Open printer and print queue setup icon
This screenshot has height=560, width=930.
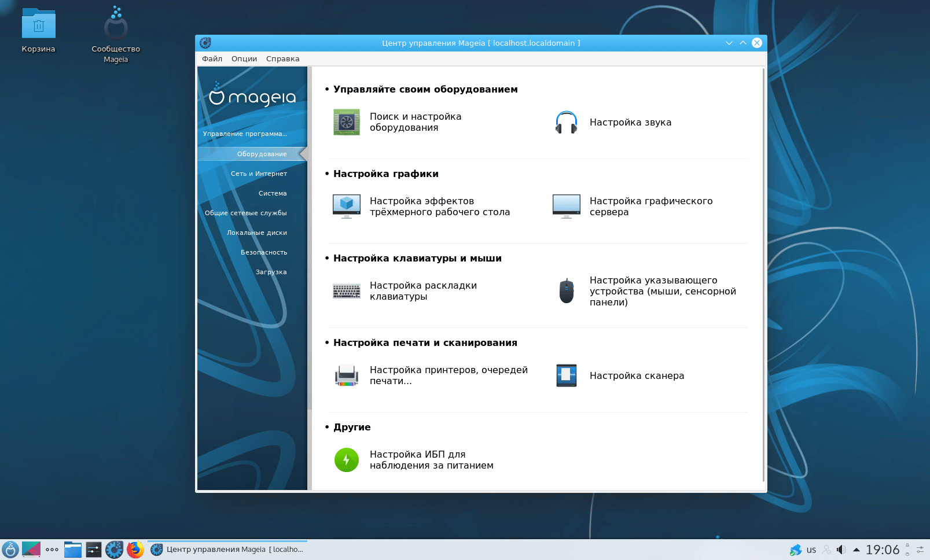tap(347, 375)
